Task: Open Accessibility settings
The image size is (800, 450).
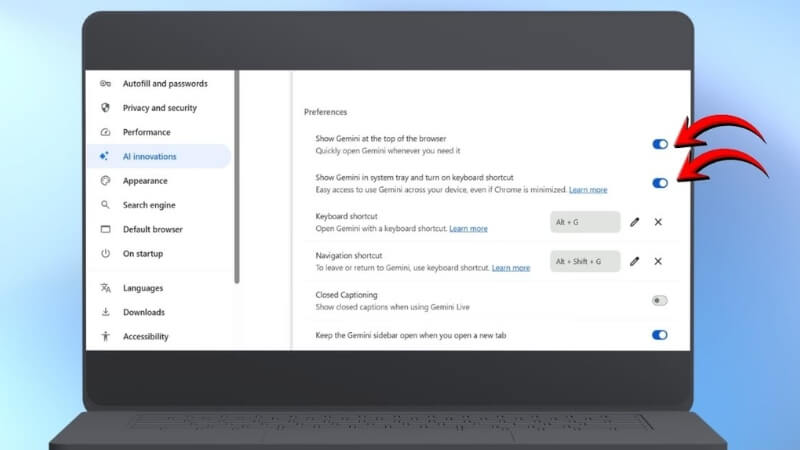Action: tap(159, 336)
